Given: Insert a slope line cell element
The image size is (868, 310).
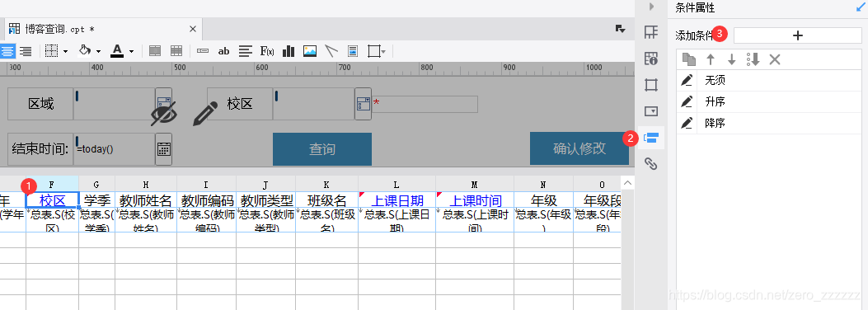Looking at the screenshot, I should pos(331,51).
